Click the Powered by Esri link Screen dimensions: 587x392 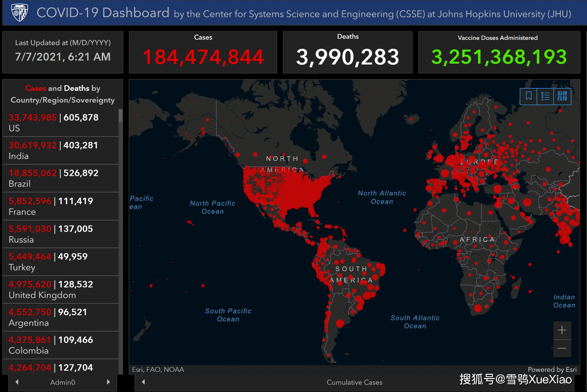[x=552, y=370]
